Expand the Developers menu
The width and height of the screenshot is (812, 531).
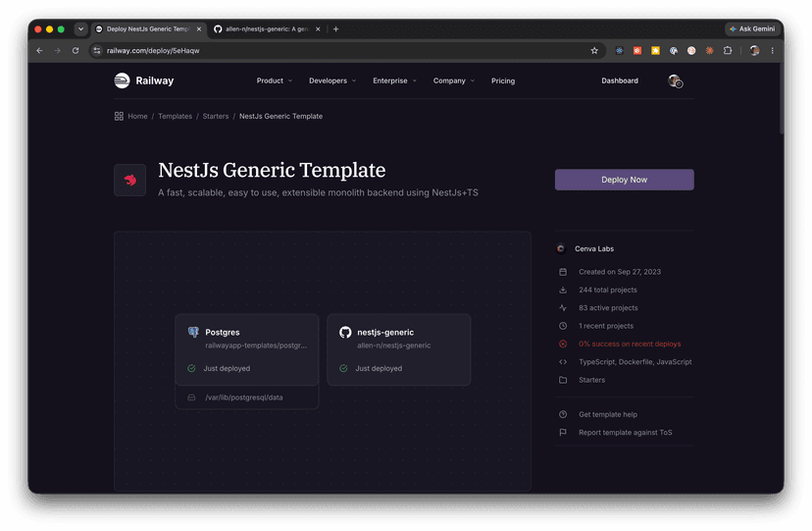coord(332,80)
